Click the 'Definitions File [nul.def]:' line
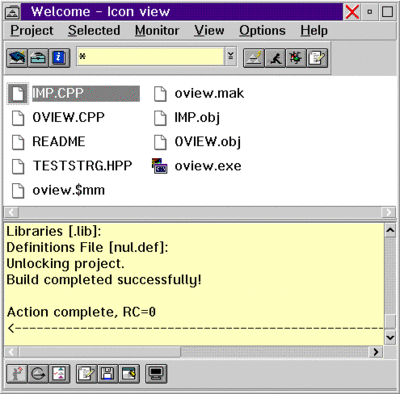The height and width of the screenshot is (394, 400). point(87,247)
